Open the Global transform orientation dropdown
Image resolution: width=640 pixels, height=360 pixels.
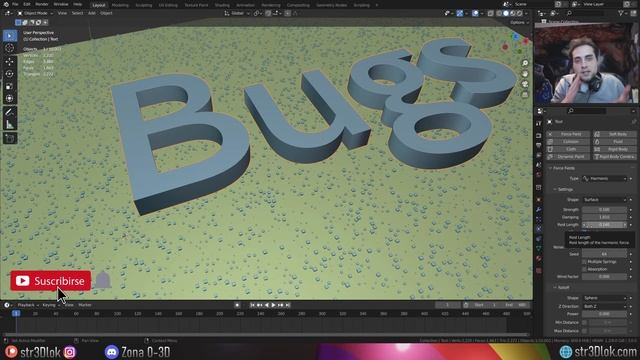[236, 13]
